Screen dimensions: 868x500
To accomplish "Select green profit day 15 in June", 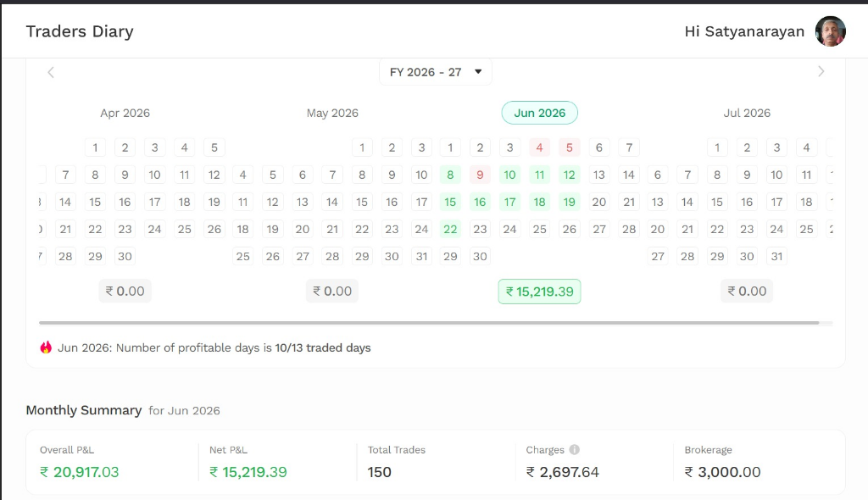I will [x=450, y=202].
